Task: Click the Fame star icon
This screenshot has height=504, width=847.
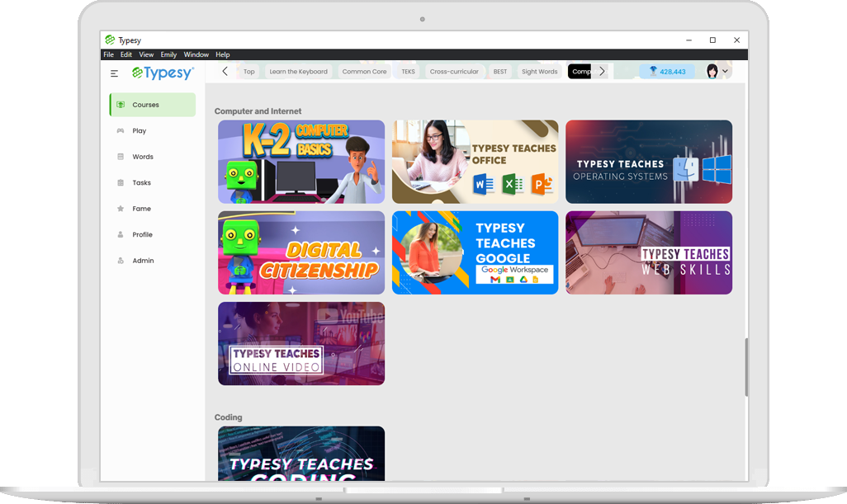Action: (121, 209)
